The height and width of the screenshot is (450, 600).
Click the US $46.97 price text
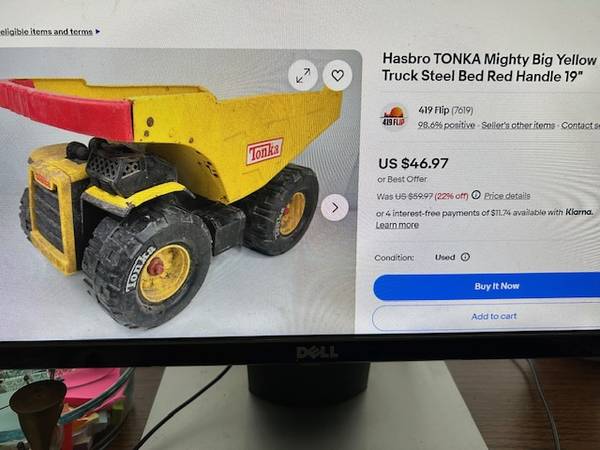coord(413,163)
